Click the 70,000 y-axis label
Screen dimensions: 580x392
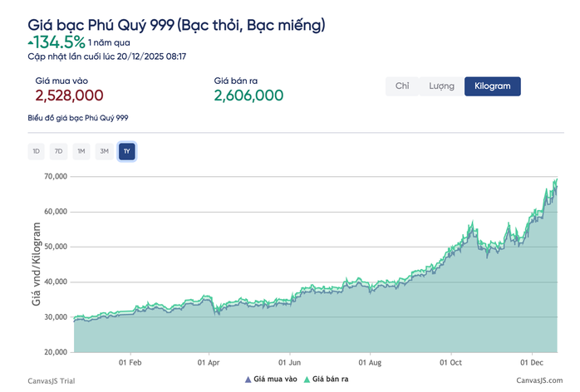(55, 176)
